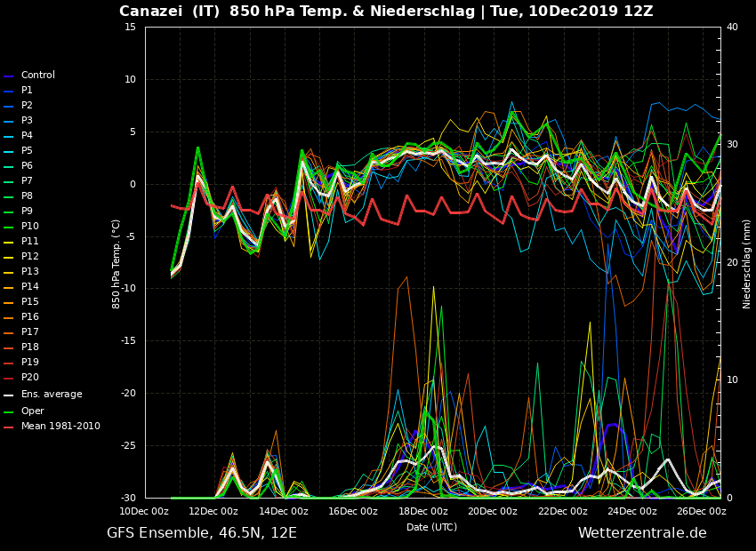The width and height of the screenshot is (756, 551).
Task: Click the 'P1' legend entry
Action: [x=27, y=90]
